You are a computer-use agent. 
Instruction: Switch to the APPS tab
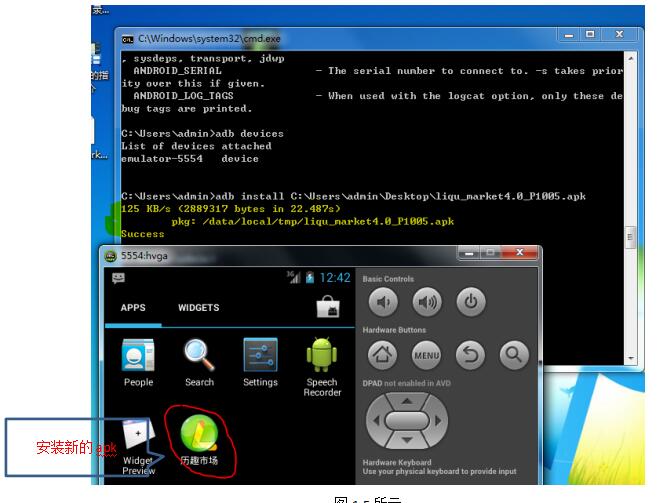click(x=133, y=308)
